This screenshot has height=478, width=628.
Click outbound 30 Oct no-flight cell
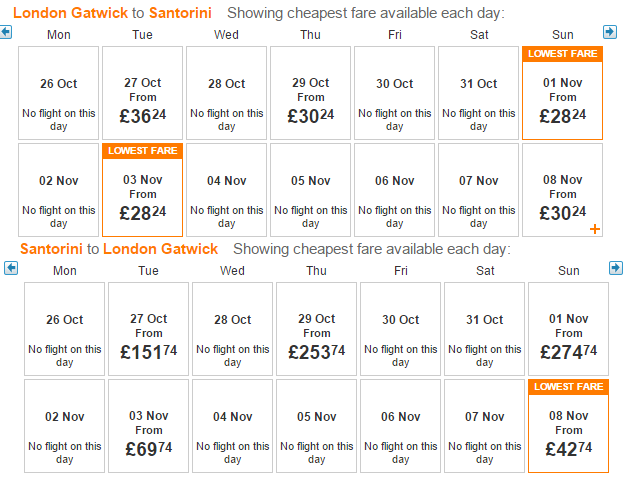point(395,93)
